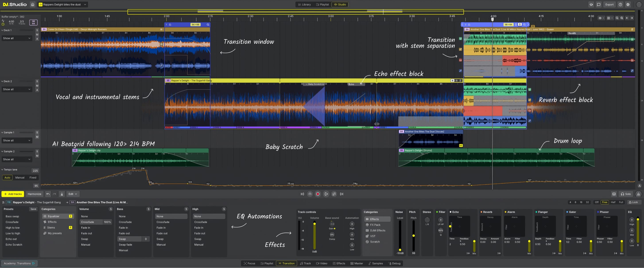Click the redo arrow icon
644x268 pixels.
(54, 194)
